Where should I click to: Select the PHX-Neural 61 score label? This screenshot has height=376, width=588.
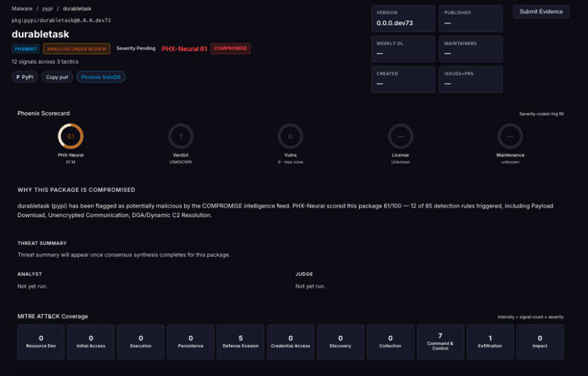184,49
